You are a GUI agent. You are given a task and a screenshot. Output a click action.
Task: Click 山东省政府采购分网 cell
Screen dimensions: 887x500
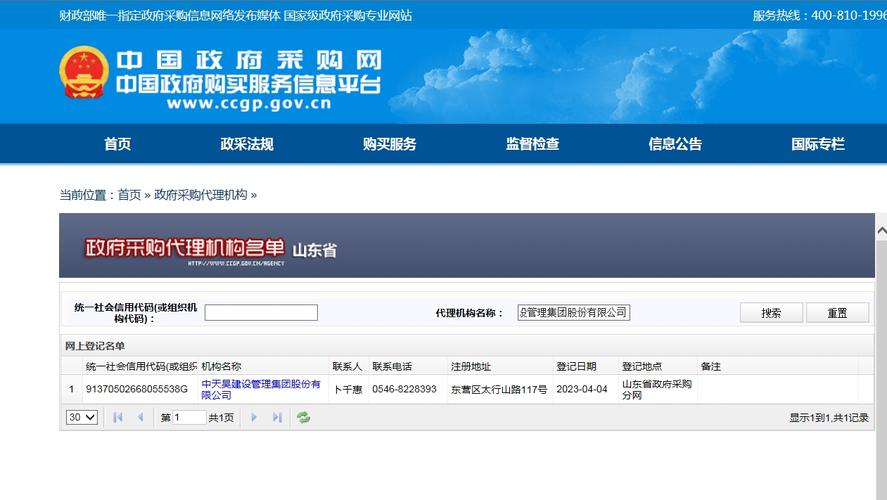[657, 389]
